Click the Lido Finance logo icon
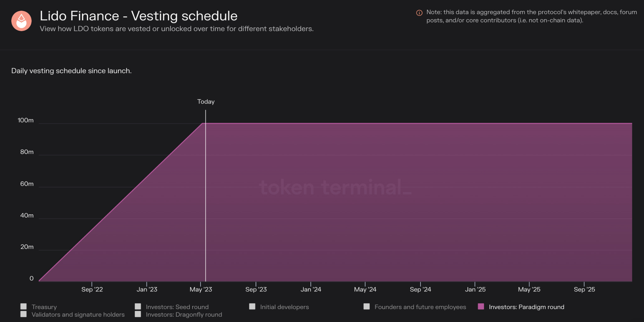 point(21,21)
